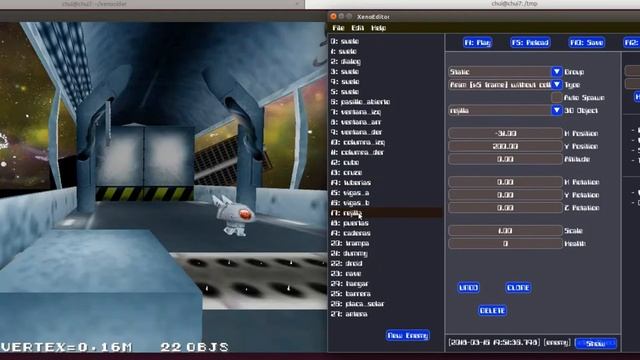Open the Type dropdown

pos(505,84)
